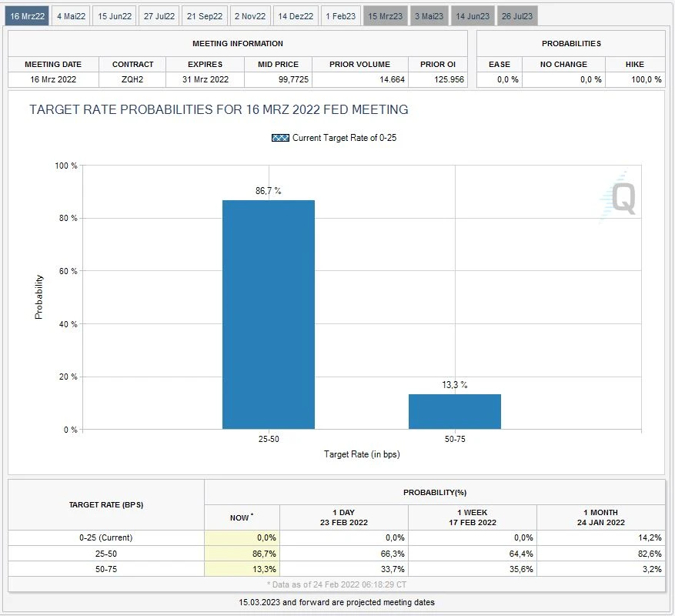This screenshot has width=675, height=616.
Task: Open the 14 Dez22 meeting tab
Action: [296, 15]
